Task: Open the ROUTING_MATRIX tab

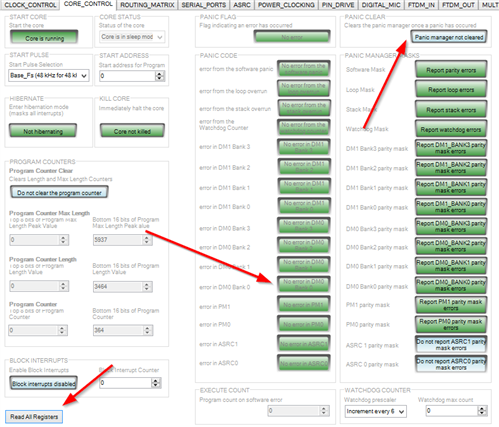Action: click(x=147, y=5)
